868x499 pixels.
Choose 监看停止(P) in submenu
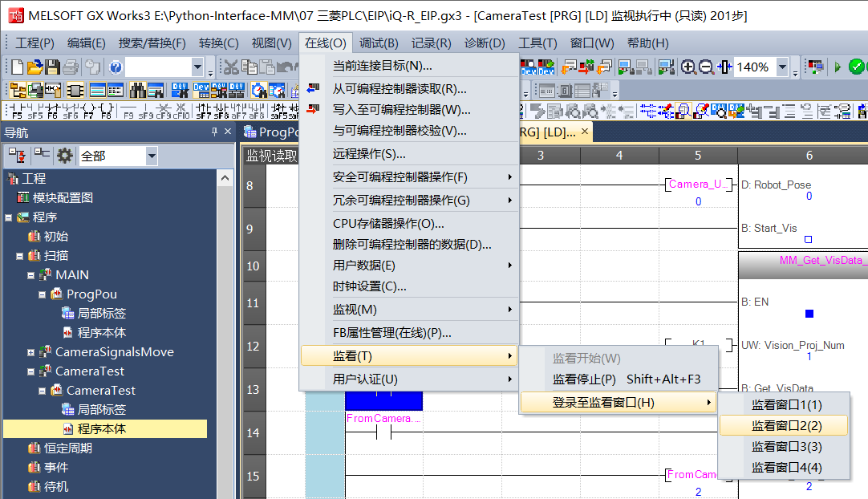coord(619,379)
